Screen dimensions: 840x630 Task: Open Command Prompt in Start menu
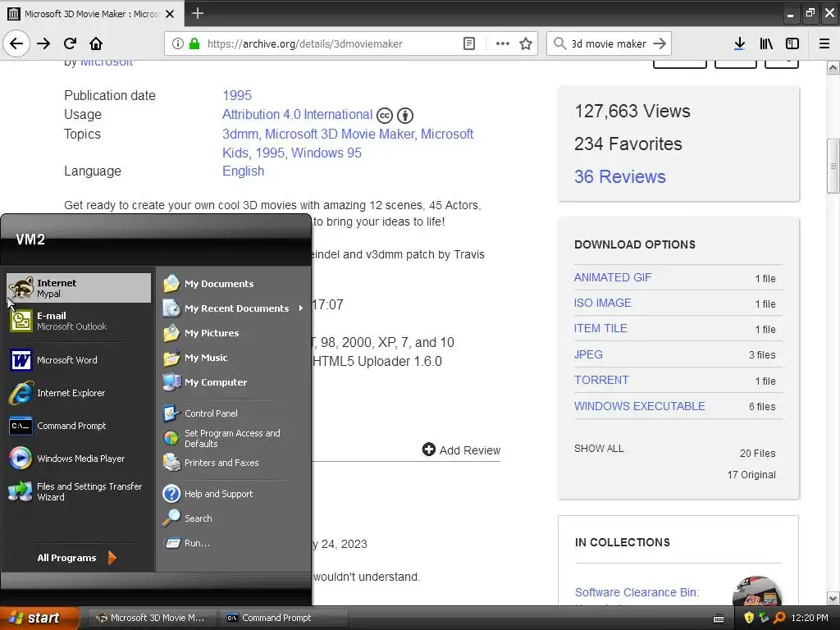[x=79, y=426]
